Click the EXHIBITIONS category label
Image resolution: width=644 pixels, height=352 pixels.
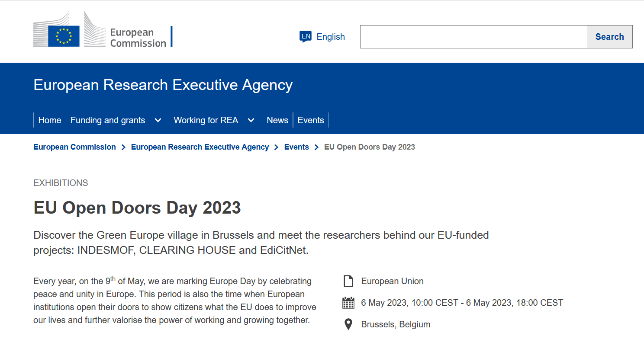[x=61, y=183]
